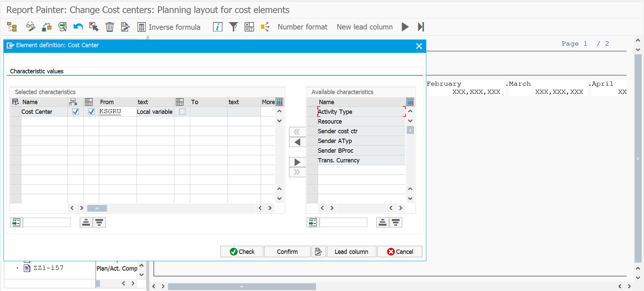Viewport: 644px width, 291px height.
Task: Click the last column skip arrow
Action: click(421, 27)
